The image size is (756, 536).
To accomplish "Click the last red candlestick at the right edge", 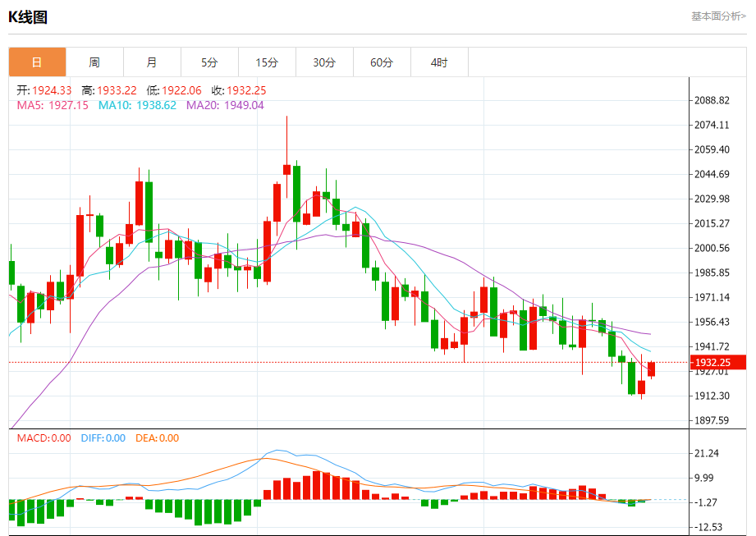I will point(652,369).
